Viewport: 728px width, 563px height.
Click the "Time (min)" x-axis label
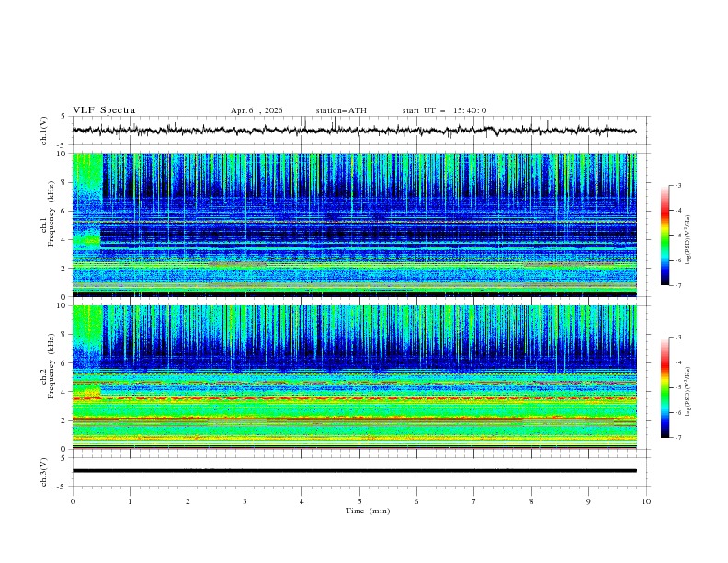368,511
